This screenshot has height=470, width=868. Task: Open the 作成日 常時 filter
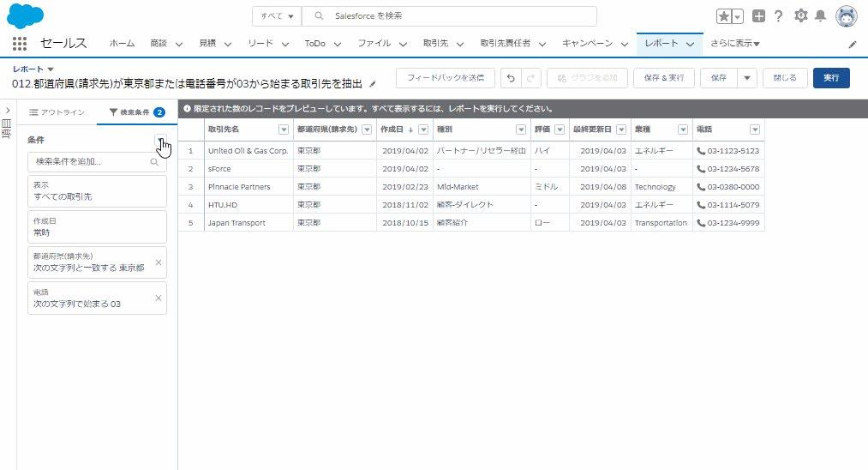(x=97, y=226)
